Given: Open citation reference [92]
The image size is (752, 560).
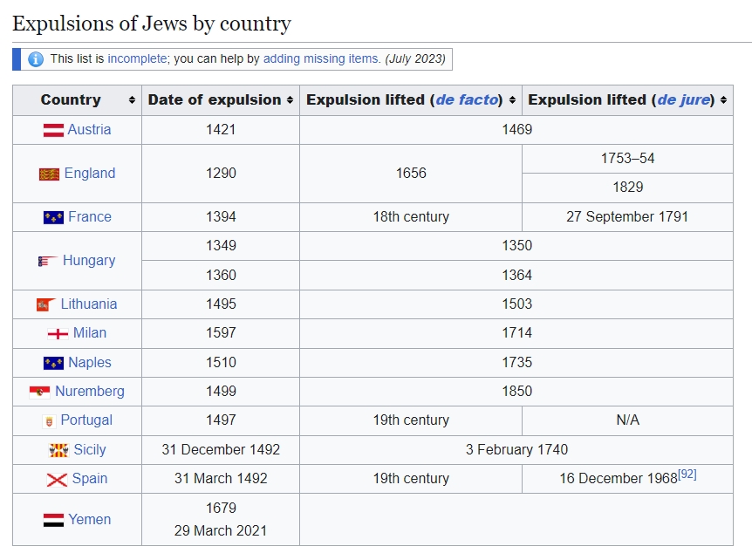Looking at the screenshot, I should pyautogui.click(x=687, y=475).
